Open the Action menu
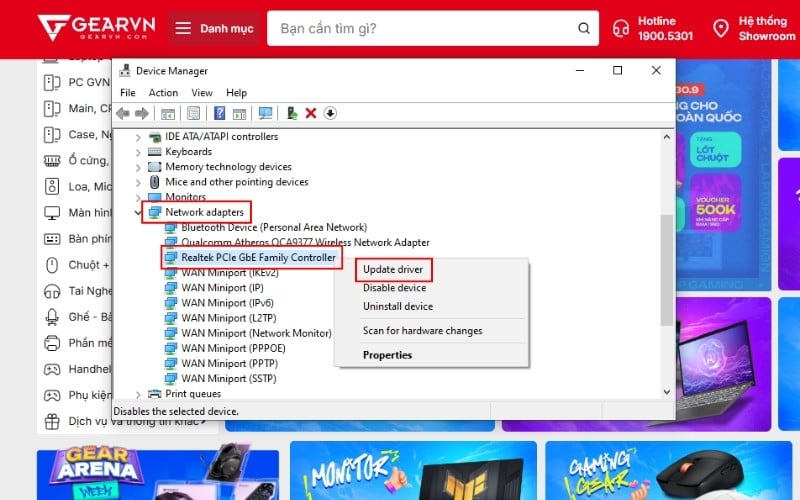This screenshot has height=500, width=800. pyautogui.click(x=163, y=93)
